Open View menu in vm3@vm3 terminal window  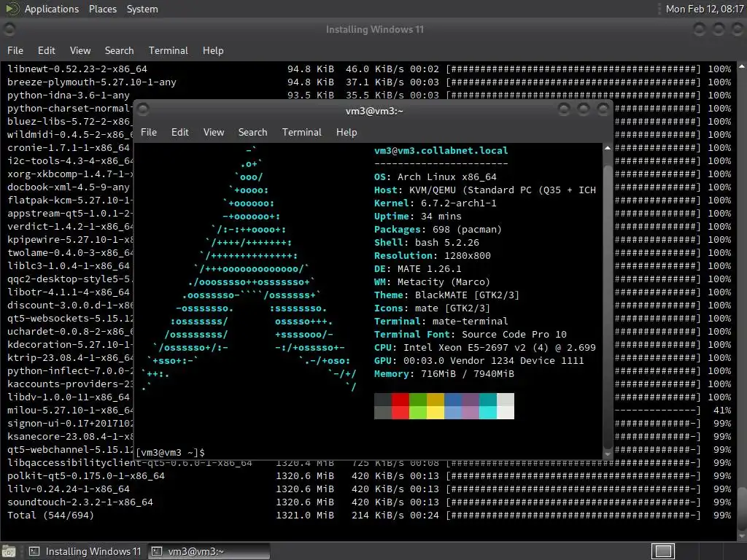point(214,133)
